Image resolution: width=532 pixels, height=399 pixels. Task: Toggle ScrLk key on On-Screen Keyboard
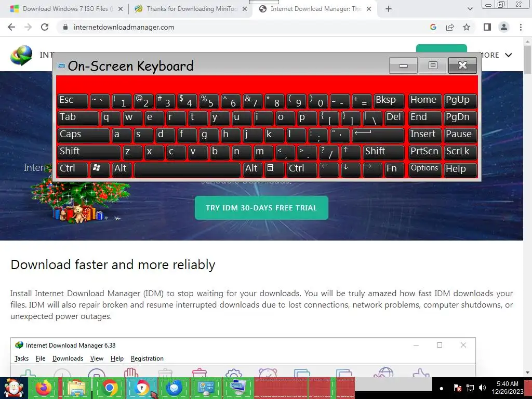[460, 152]
